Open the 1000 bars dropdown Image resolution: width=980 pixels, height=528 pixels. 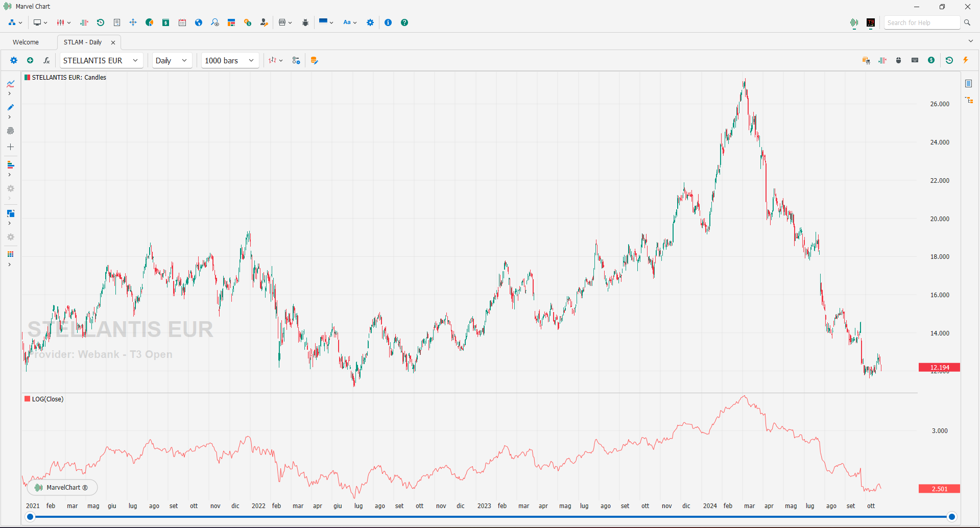pyautogui.click(x=230, y=60)
